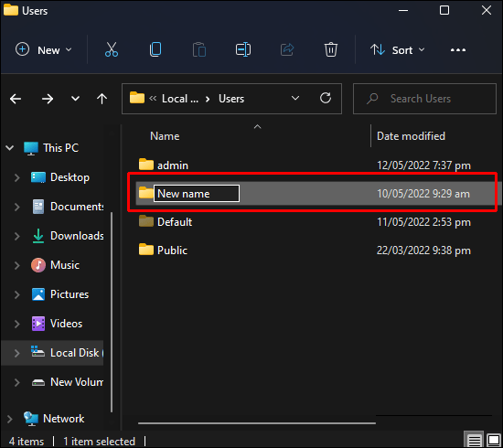This screenshot has height=448, width=503.
Task: Expand the New Volume tree node
Action: [x=17, y=382]
